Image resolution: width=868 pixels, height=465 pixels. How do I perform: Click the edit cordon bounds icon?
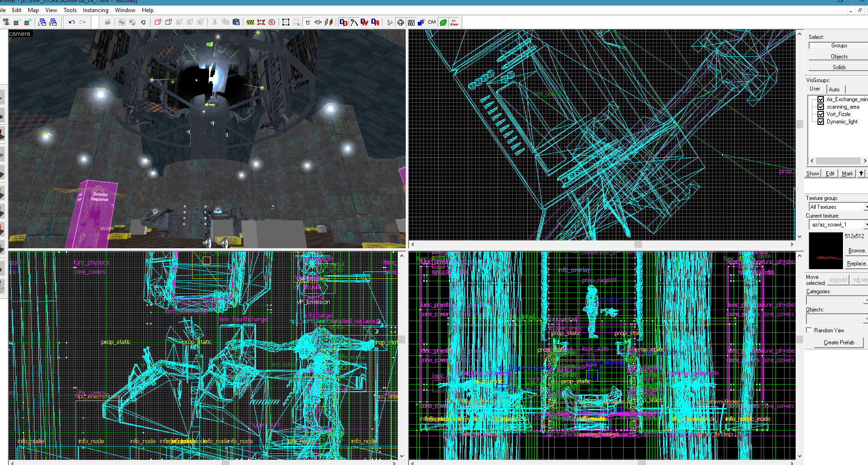coord(261,22)
